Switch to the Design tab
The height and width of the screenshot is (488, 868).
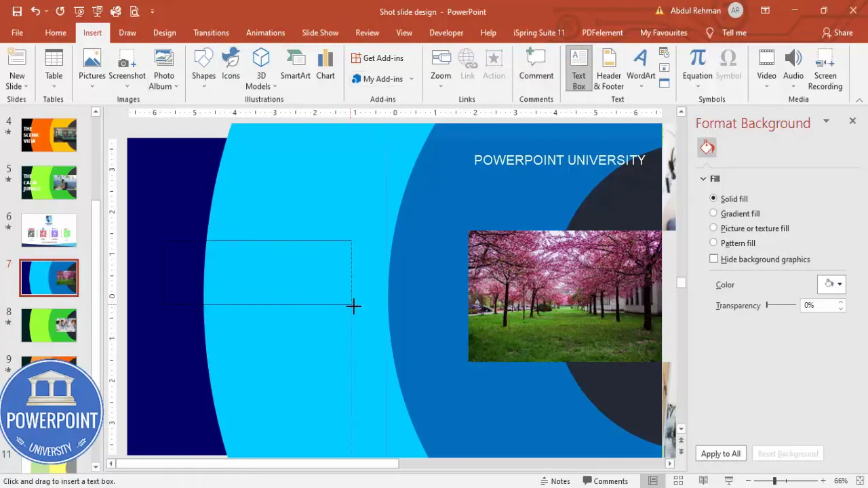(x=164, y=33)
